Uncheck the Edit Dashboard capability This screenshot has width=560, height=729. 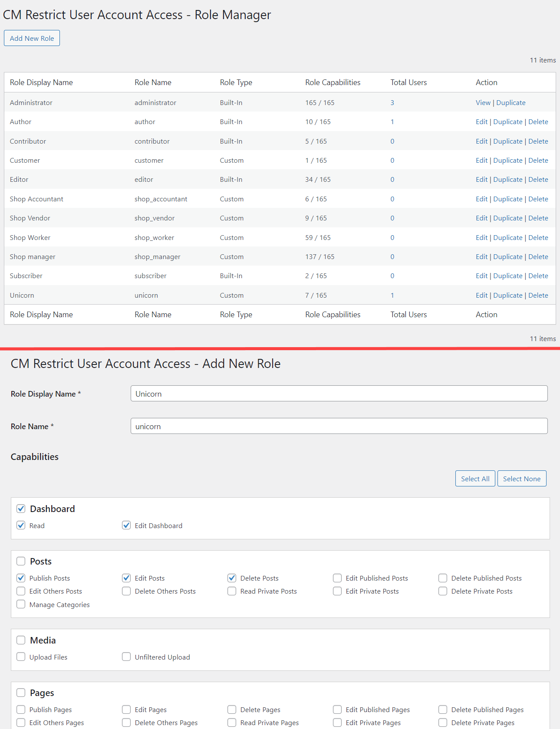tap(126, 525)
